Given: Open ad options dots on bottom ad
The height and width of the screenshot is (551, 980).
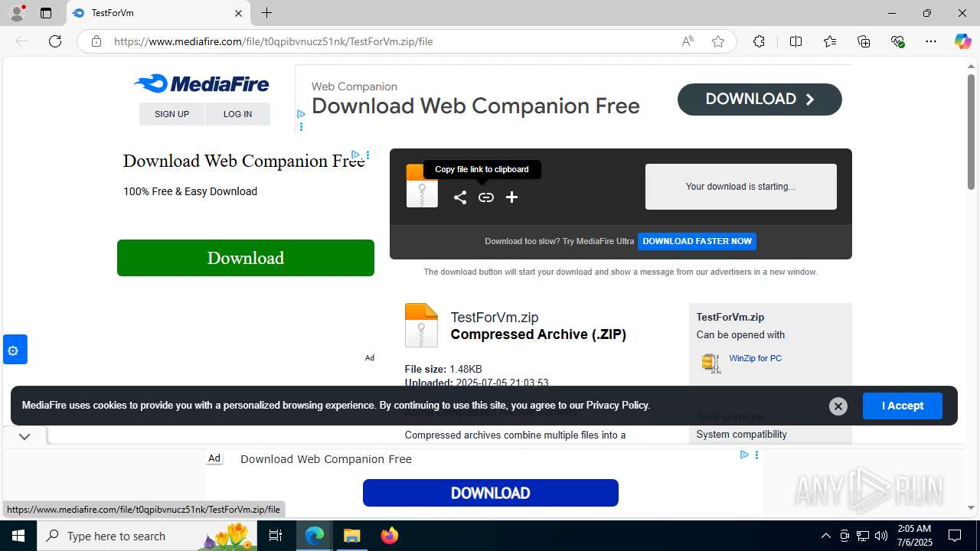Looking at the screenshot, I should [x=756, y=455].
